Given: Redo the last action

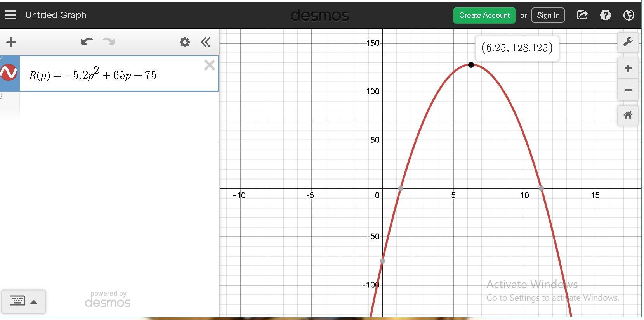Looking at the screenshot, I should click(x=109, y=42).
